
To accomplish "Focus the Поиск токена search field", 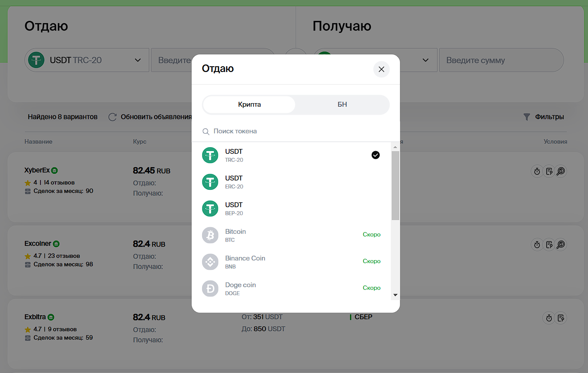I will coord(295,131).
